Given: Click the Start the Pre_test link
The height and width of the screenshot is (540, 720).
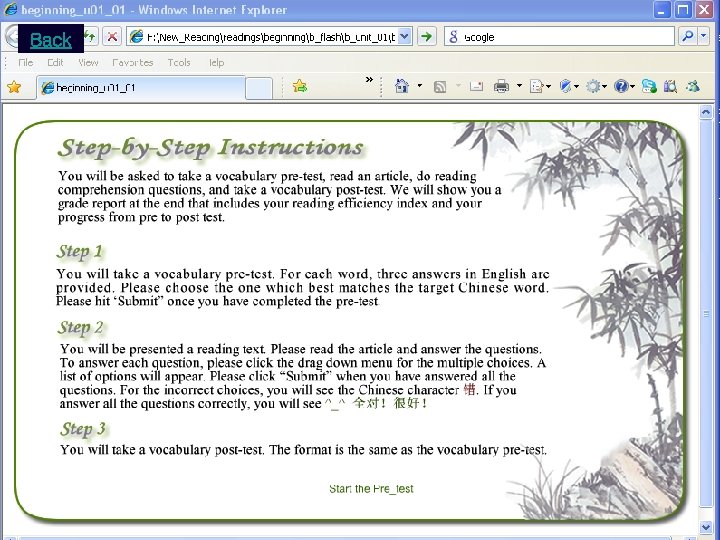Looking at the screenshot, I should click(371, 489).
